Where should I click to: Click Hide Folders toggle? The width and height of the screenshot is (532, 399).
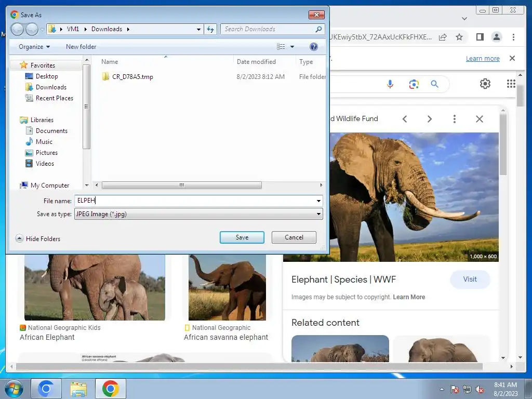click(x=38, y=238)
